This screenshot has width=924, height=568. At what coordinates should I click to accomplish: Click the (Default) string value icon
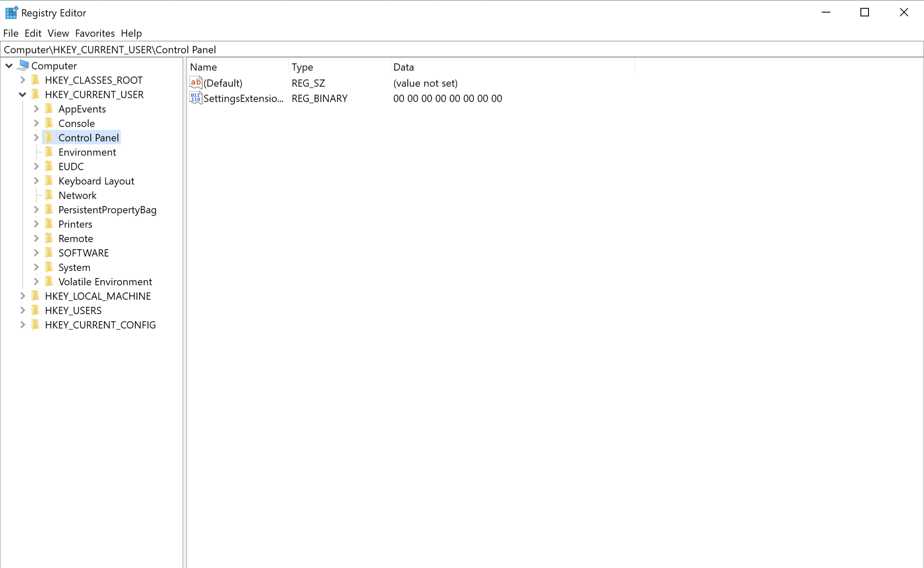pyautogui.click(x=195, y=83)
